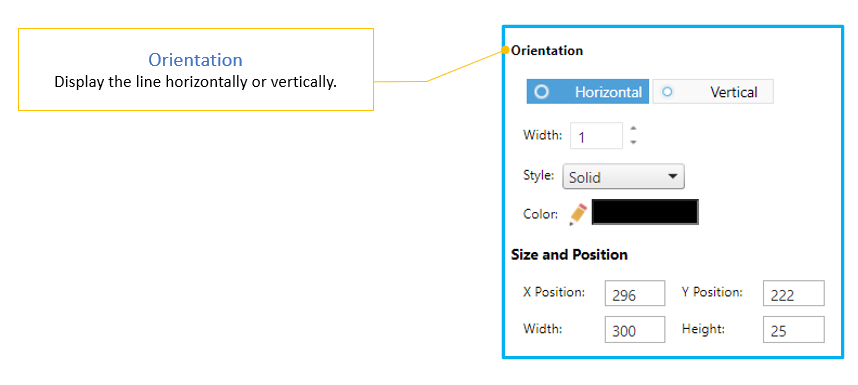Open the Style dropdown showing Solid

[623, 177]
